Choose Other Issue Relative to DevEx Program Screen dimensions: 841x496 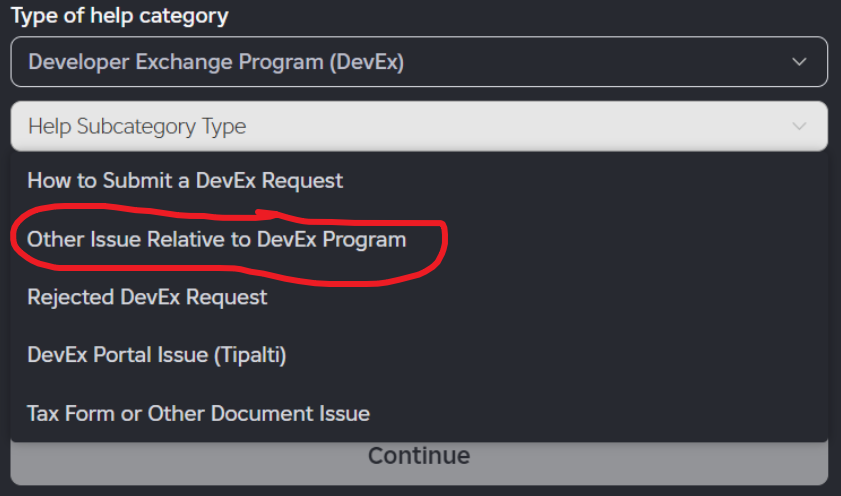coord(217,240)
